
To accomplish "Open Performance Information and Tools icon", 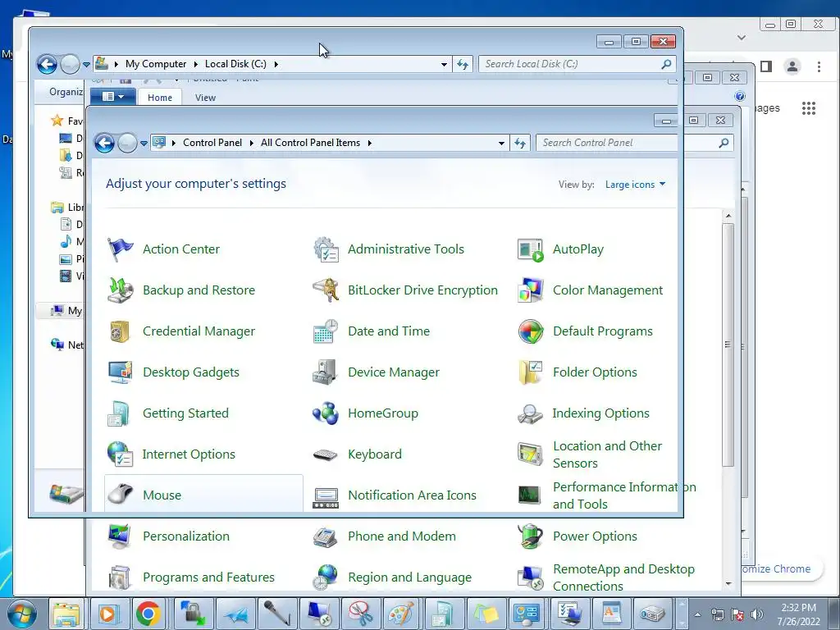I will click(x=531, y=495).
